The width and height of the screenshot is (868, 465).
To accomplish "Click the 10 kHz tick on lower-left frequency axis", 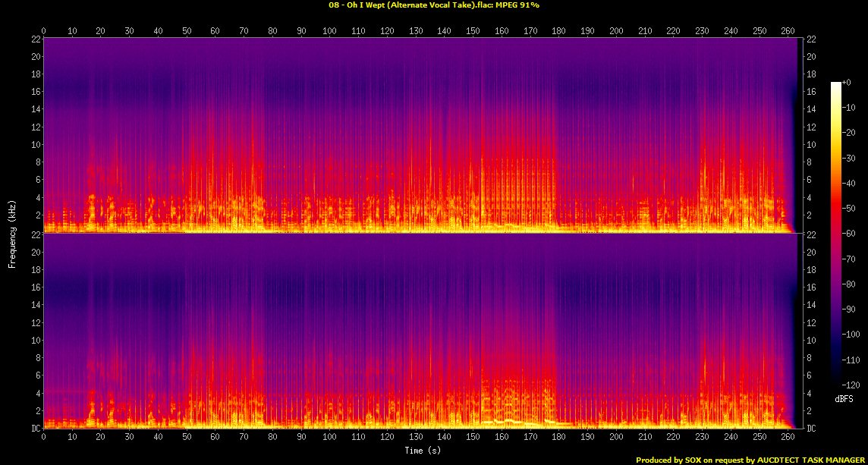I will 35,341.
